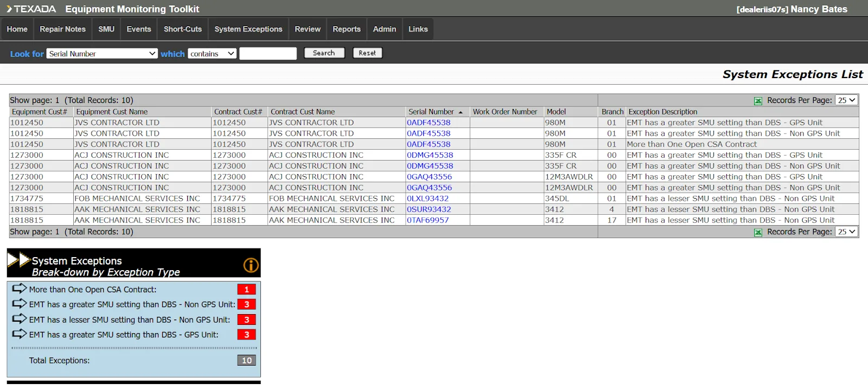Click the orange info icon
Screen dimensions: 868x390
[251, 265]
